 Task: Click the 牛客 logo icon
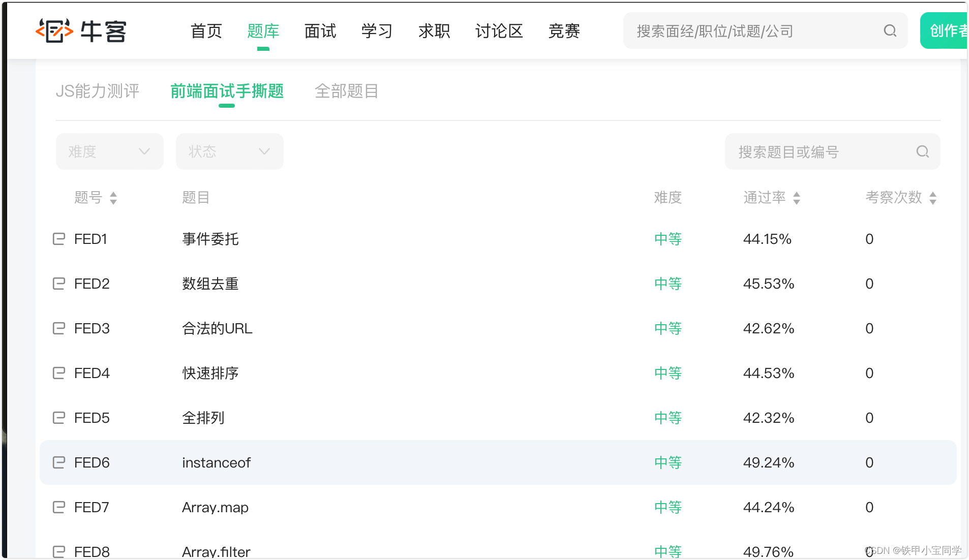[54, 31]
